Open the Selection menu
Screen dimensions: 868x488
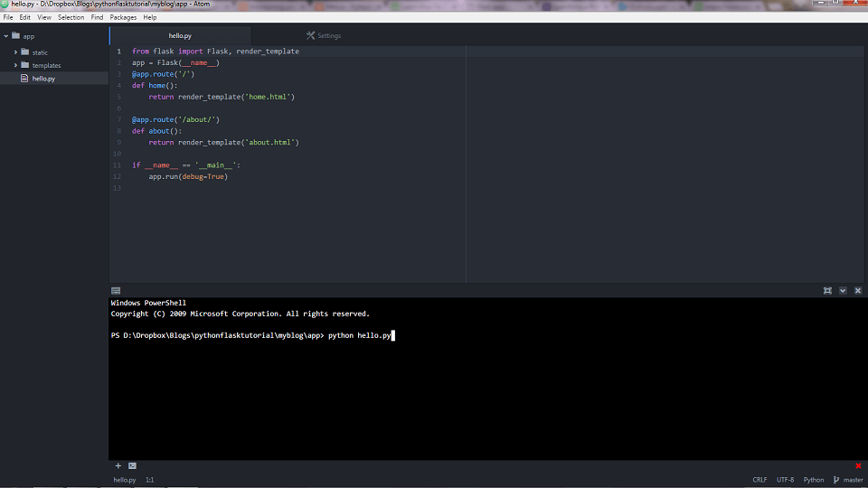[x=71, y=17]
